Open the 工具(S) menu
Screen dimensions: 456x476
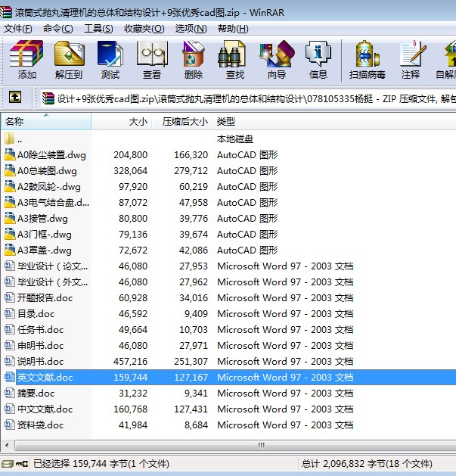(x=98, y=29)
